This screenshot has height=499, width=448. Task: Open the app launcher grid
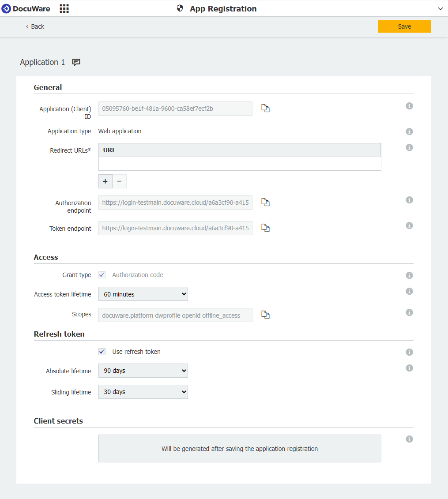click(x=64, y=8)
